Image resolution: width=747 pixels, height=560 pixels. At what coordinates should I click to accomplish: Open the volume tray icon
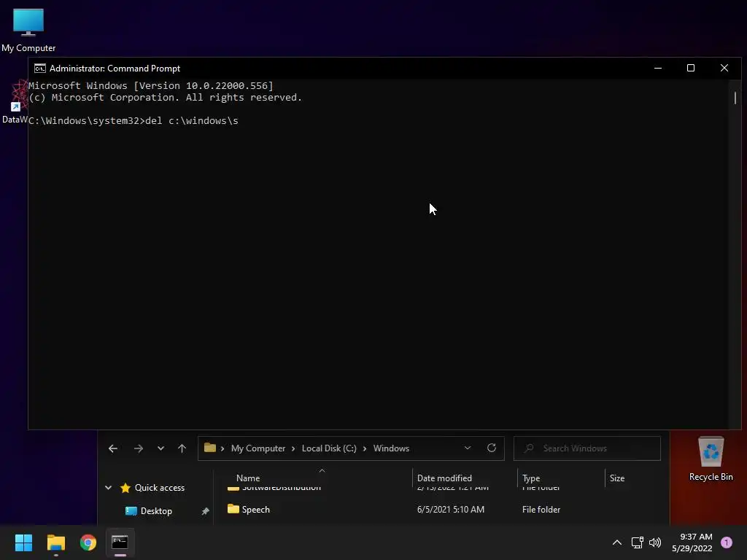tap(655, 542)
